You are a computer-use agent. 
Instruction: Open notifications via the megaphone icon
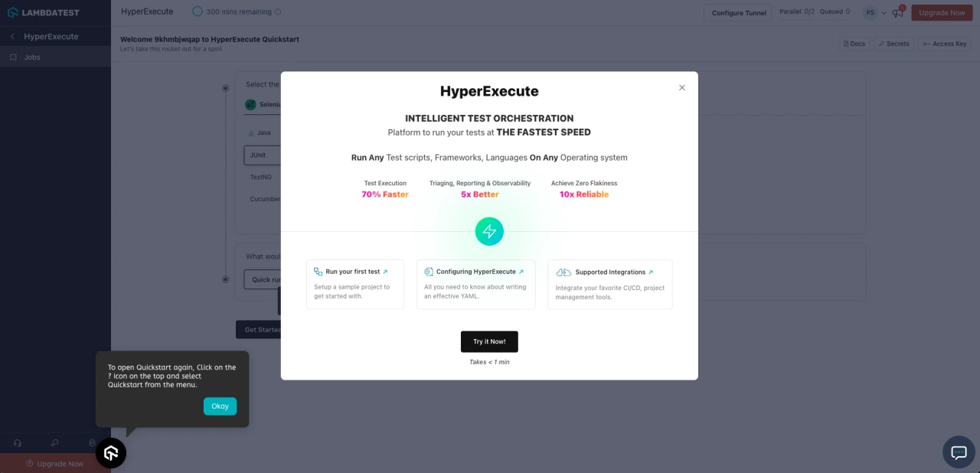pos(897,12)
